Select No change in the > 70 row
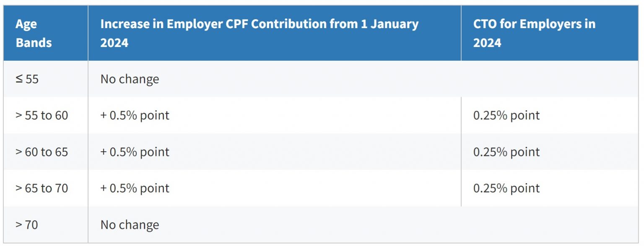644x246 pixels. point(130,225)
